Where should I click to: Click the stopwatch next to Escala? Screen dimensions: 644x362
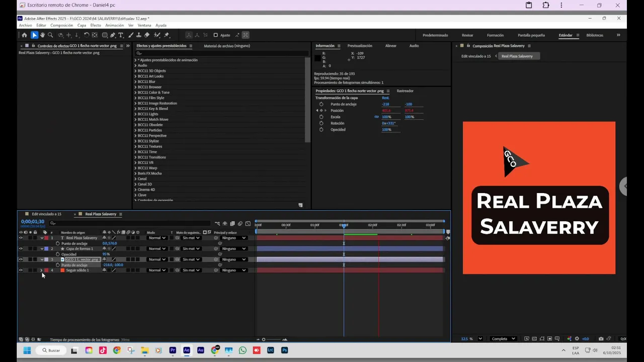321,117
